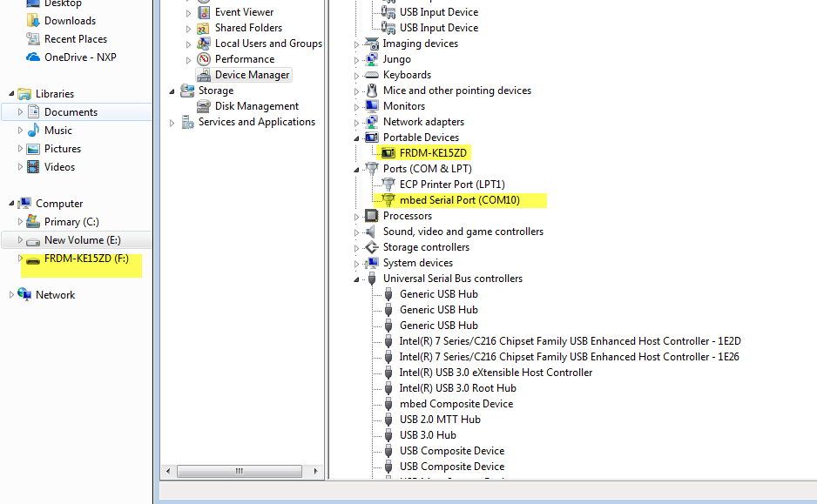
Task: Click the OneDrive - NXP cloud icon
Action: point(33,57)
